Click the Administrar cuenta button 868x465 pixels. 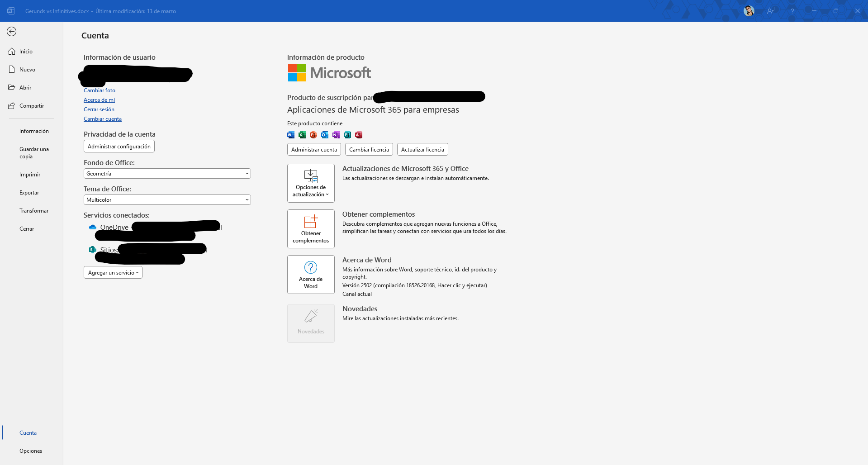coord(314,150)
